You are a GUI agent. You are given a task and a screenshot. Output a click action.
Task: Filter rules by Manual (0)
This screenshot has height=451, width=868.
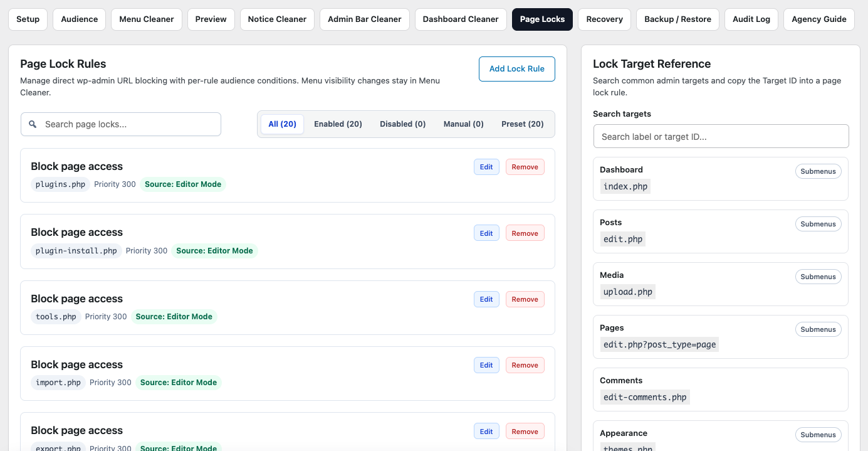tap(464, 124)
